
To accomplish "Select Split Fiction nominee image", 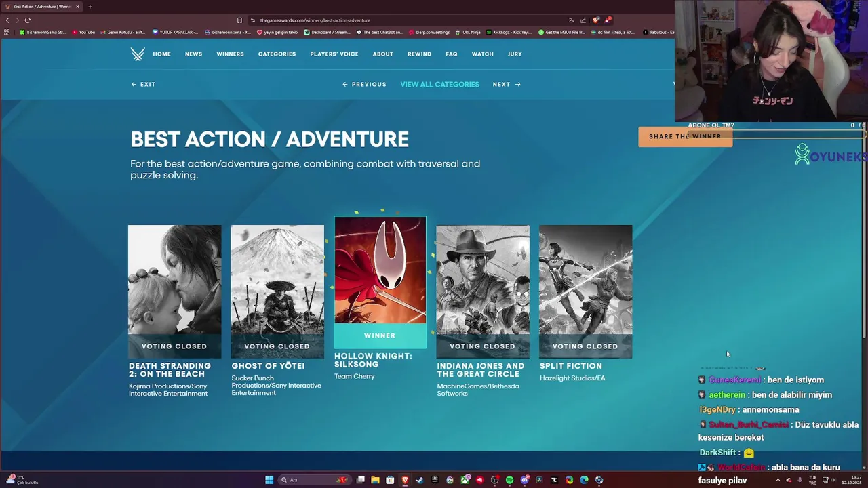I will (585, 291).
